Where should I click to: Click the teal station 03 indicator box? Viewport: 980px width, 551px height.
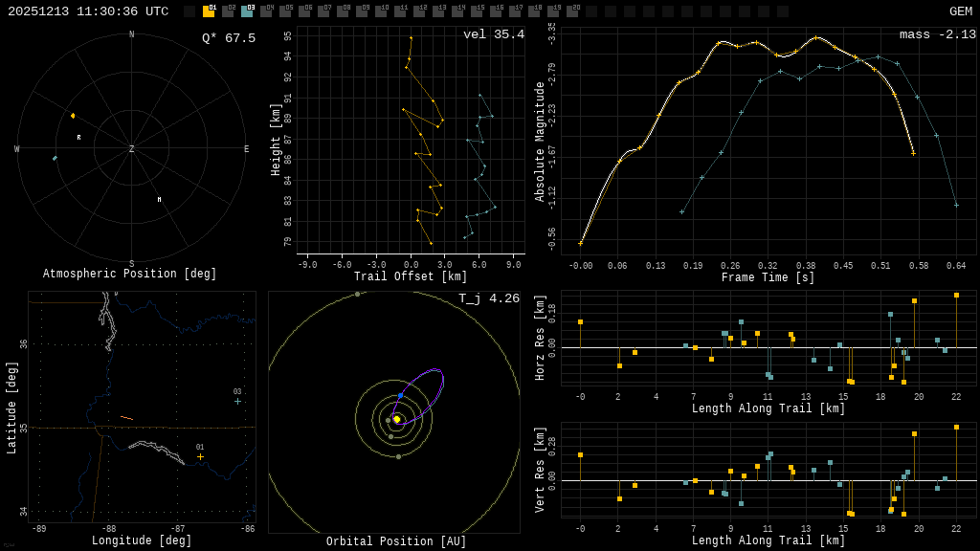coord(247,11)
